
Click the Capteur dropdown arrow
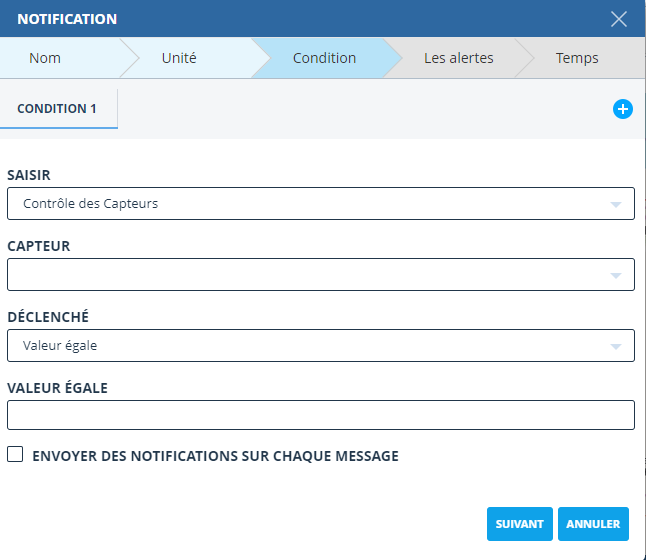[x=615, y=275]
